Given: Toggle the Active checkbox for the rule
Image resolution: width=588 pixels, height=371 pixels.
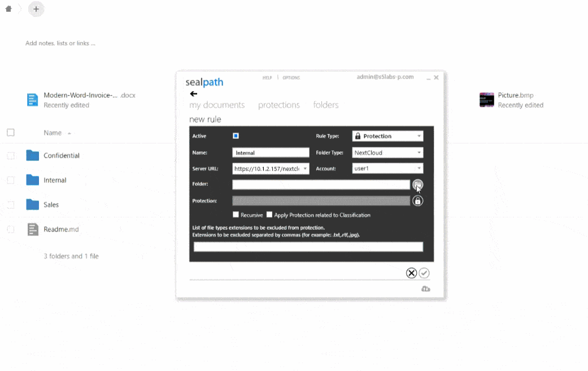Looking at the screenshot, I should pos(236,136).
